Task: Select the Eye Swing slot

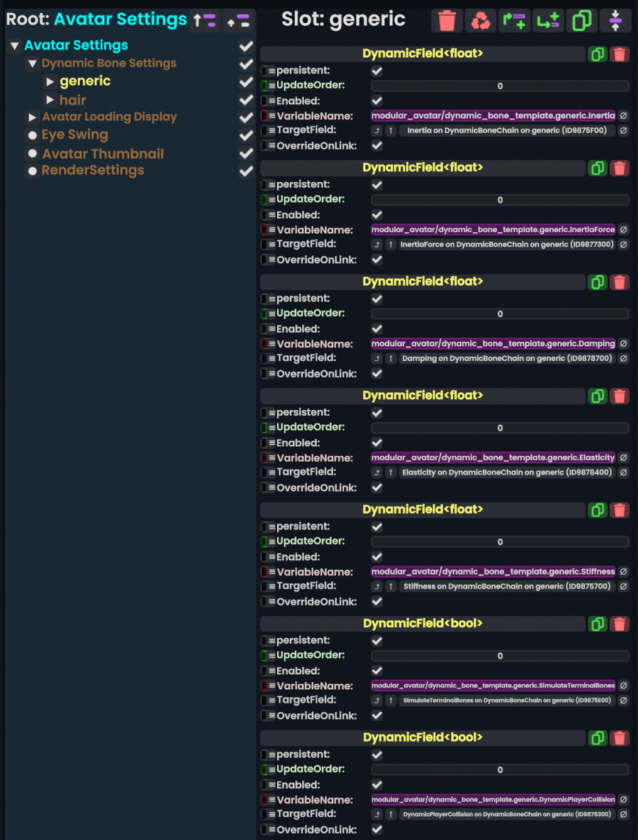Action: pos(75,135)
